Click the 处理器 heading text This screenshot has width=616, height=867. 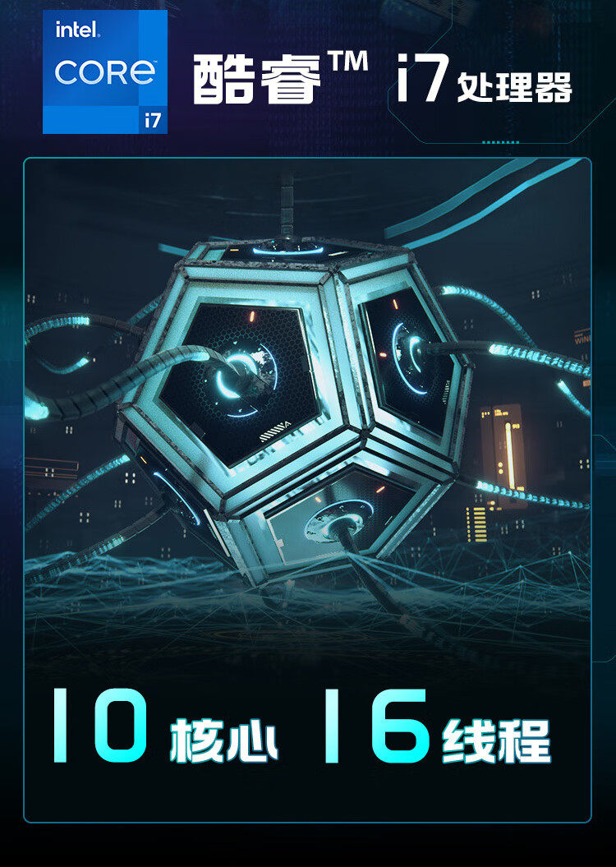pyautogui.click(x=514, y=87)
